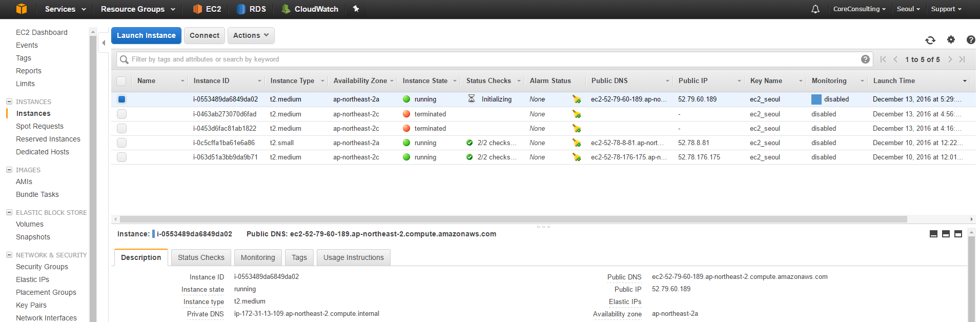This screenshot has width=980, height=322.
Task: Open EC2 Dashboard in sidebar
Action: [x=42, y=32]
